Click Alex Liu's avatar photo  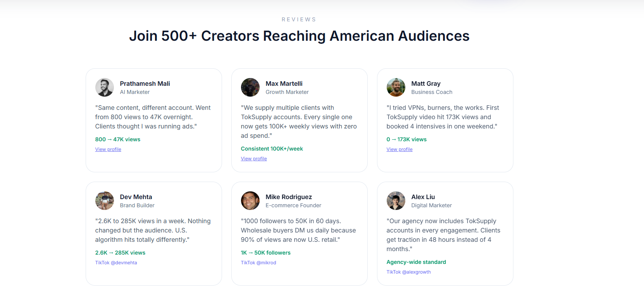pos(396,201)
